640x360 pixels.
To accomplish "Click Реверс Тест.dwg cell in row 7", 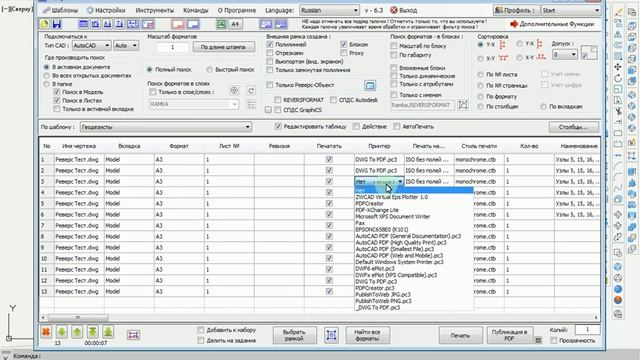I will pos(79,225).
